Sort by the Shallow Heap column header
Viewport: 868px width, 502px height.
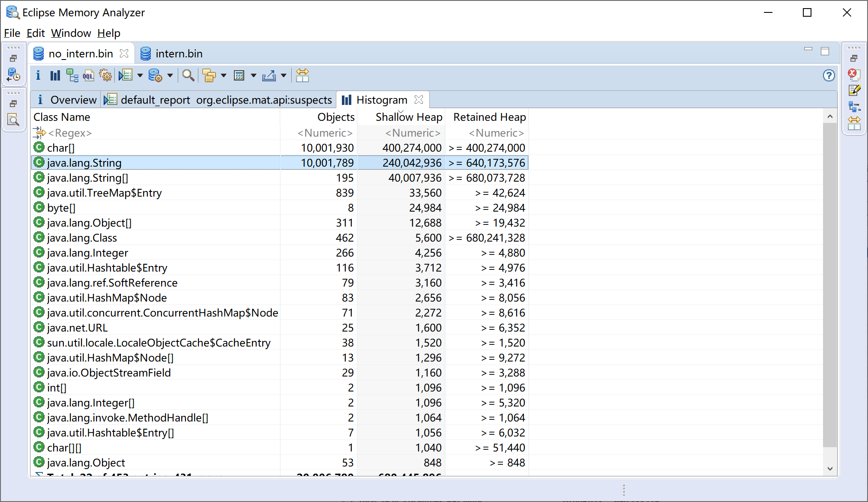click(x=401, y=117)
